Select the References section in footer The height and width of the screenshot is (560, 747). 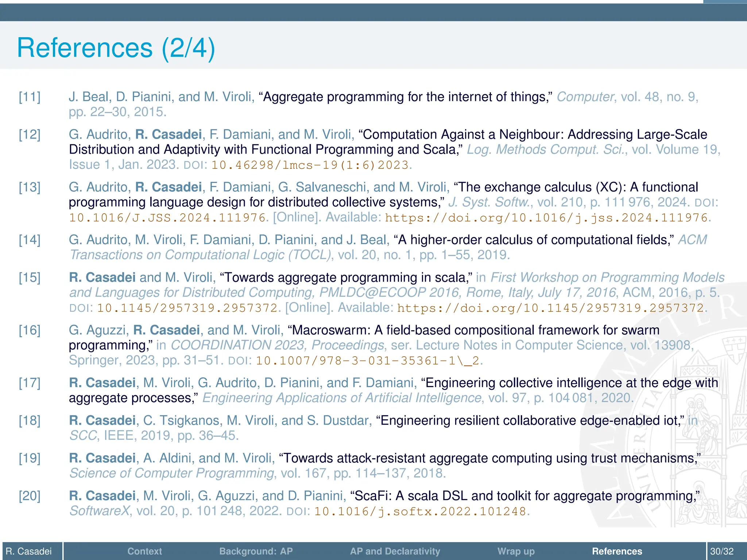click(617, 551)
